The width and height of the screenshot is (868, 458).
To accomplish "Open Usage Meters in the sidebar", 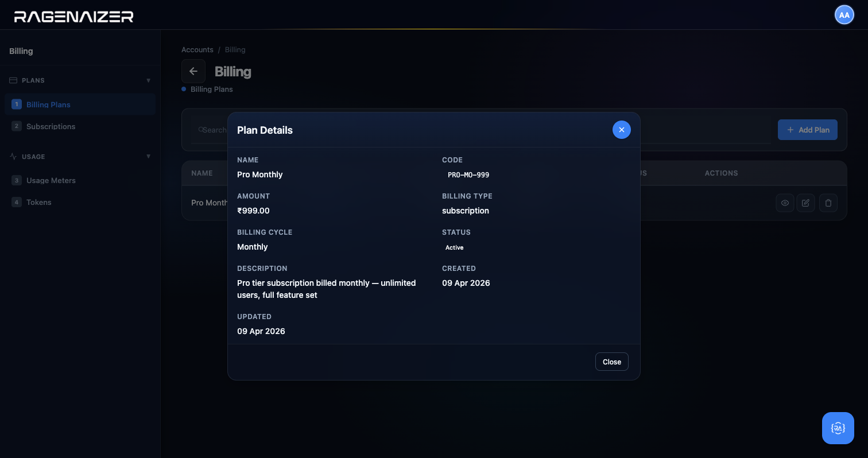I will click(x=80, y=180).
